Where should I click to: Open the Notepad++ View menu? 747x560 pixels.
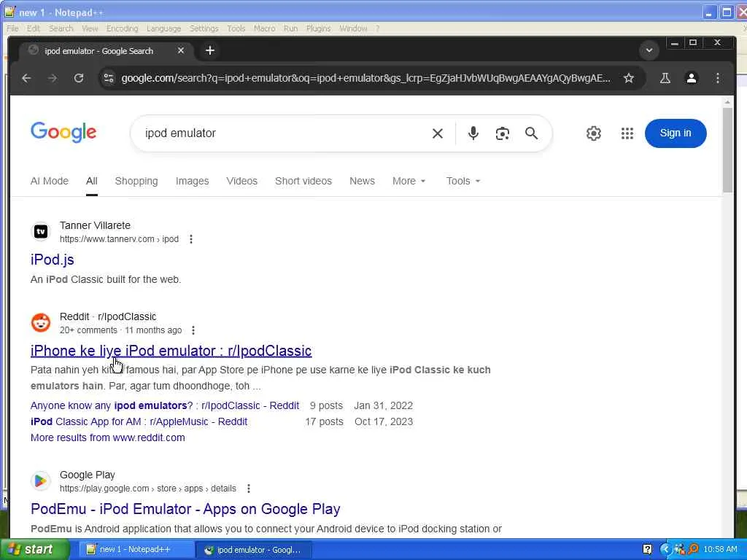pyautogui.click(x=90, y=28)
